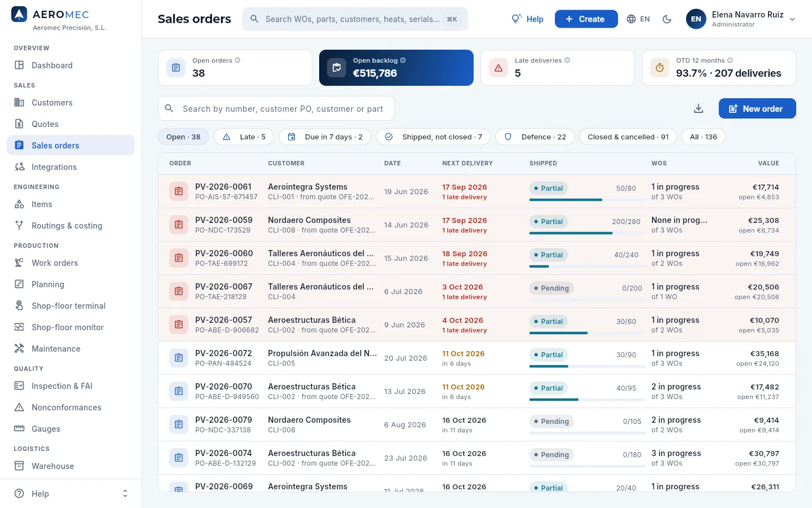The image size is (812, 508).
Task: Click the Aeromec logo icon
Action: 19,15
